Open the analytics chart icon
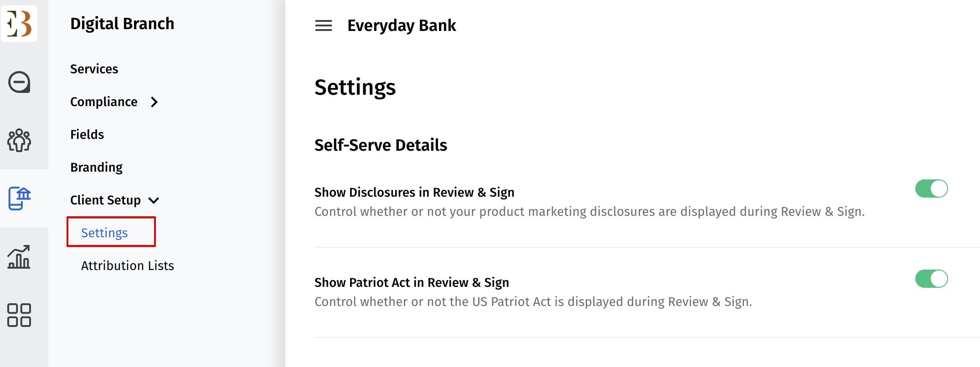Image resolution: width=980 pixels, height=367 pixels. pos(19,257)
